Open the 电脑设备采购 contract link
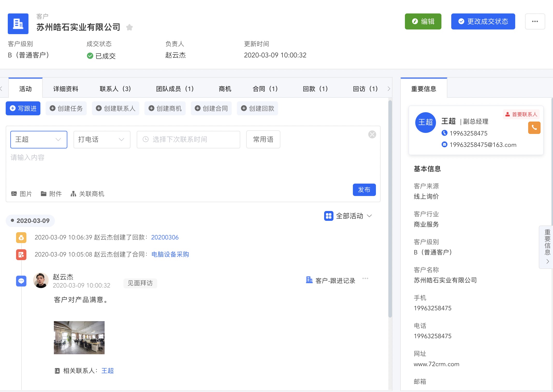Viewport: 553px width, 392px height. point(170,254)
